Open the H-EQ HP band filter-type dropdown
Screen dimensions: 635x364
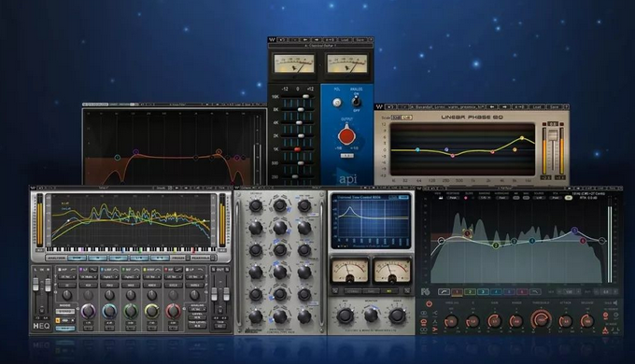tap(67, 277)
